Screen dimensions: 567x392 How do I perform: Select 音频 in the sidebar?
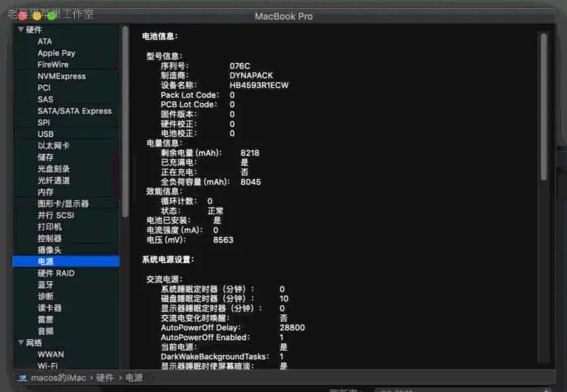(x=45, y=331)
